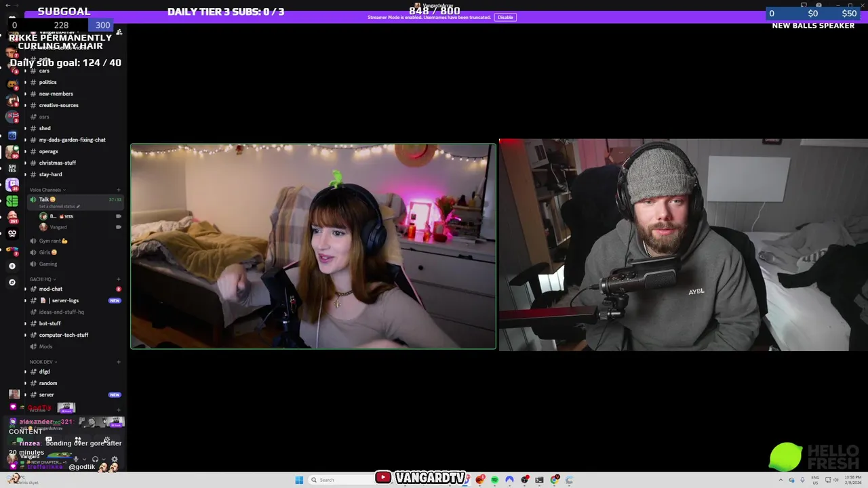Open my-dads-garden-fixing-chat channel
868x488 pixels.
(72, 140)
